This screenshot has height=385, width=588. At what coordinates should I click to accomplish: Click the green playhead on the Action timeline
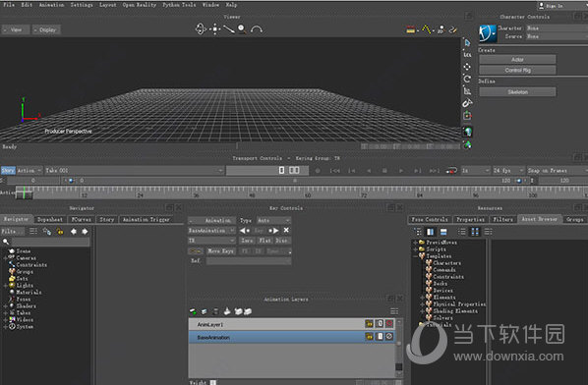[x=24, y=192]
